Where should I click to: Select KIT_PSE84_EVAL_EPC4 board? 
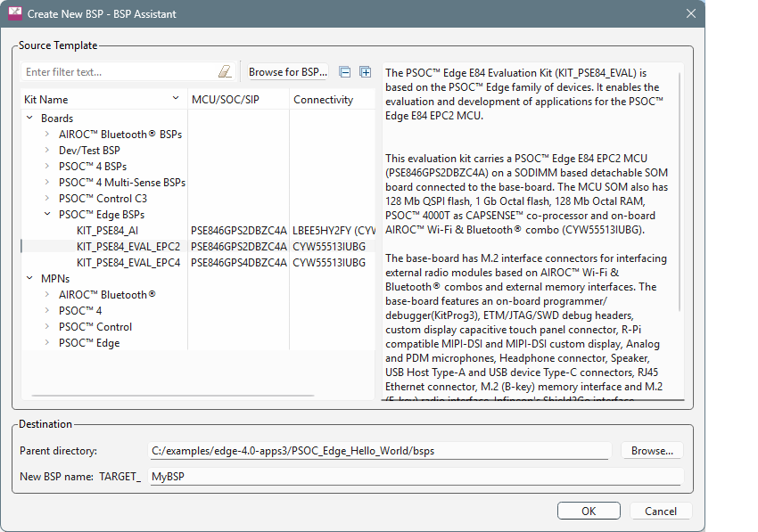[x=128, y=262]
